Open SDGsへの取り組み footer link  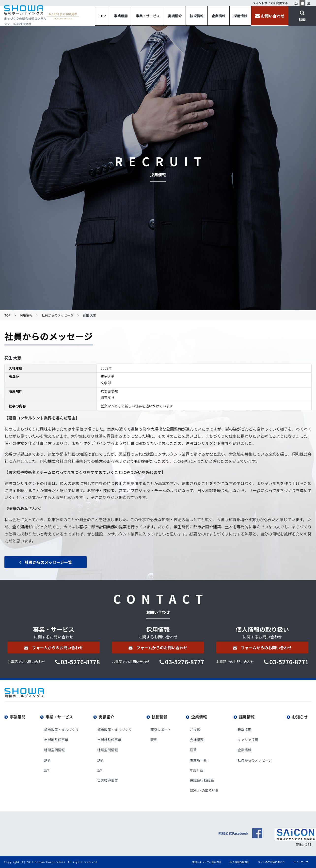(x=204, y=791)
